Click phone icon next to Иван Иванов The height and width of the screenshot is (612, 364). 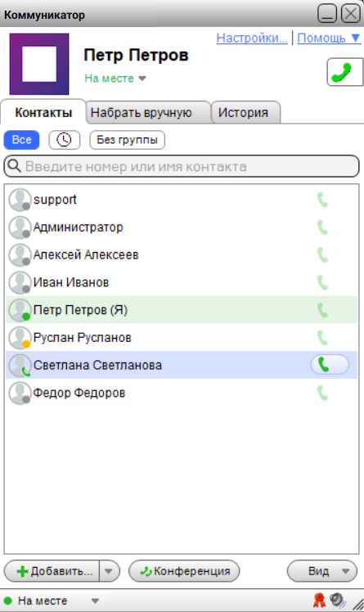(x=322, y=282)
